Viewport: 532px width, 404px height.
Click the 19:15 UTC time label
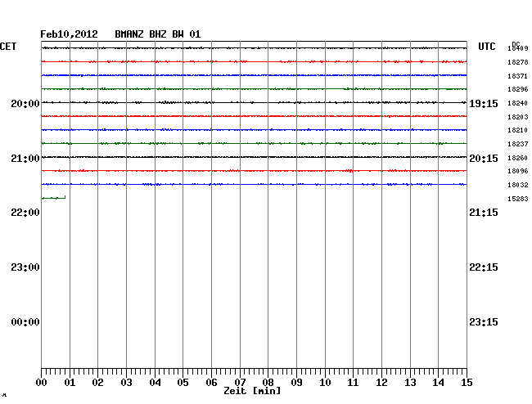tap(484, 104)
